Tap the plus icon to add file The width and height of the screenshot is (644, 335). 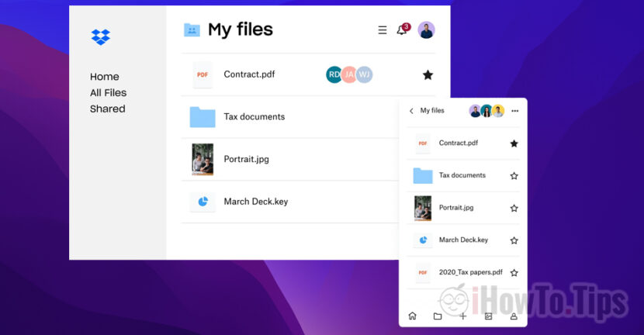462,316
